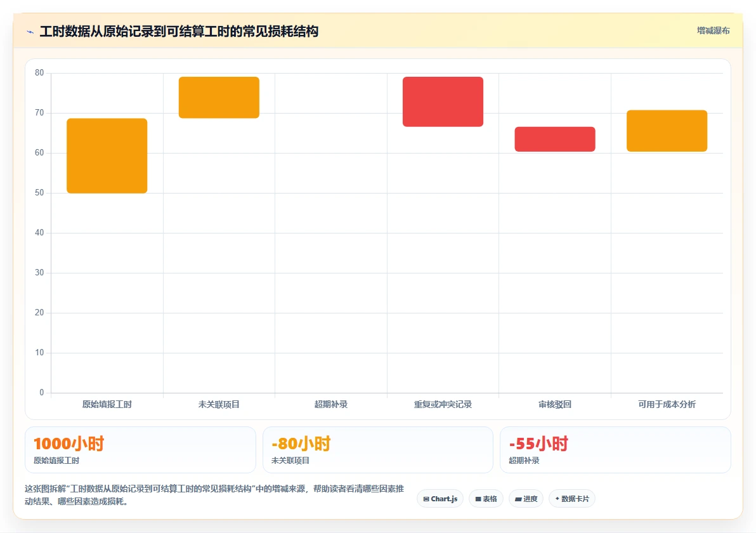The image size is (756, 533).
Task: Click the y-axis value 0
Action: tap(41, 393)
